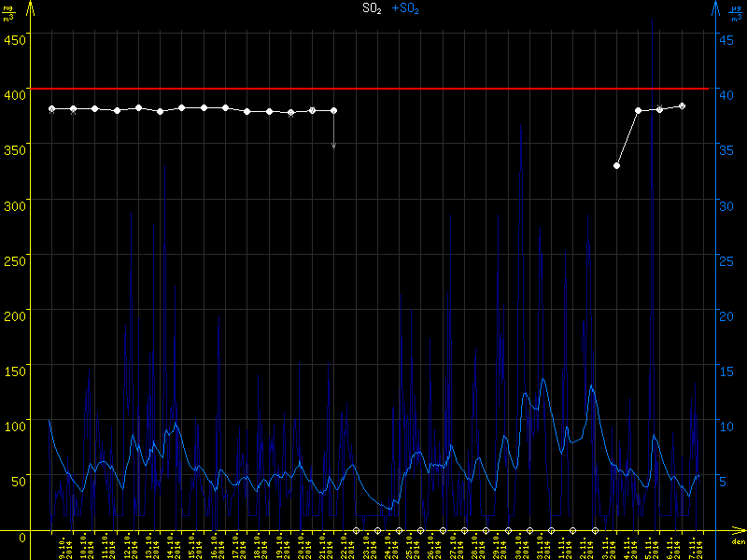The image size is (747, 560).
Task: Click the gray down arrow ending white series
Action: click(334, 145)
